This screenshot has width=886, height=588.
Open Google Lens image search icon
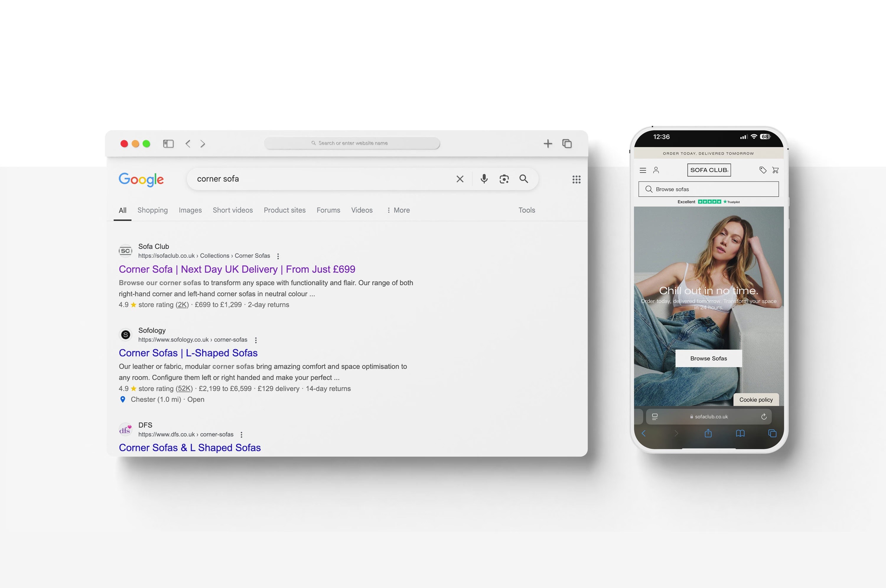pyautogui.click(x=504, y=179)
